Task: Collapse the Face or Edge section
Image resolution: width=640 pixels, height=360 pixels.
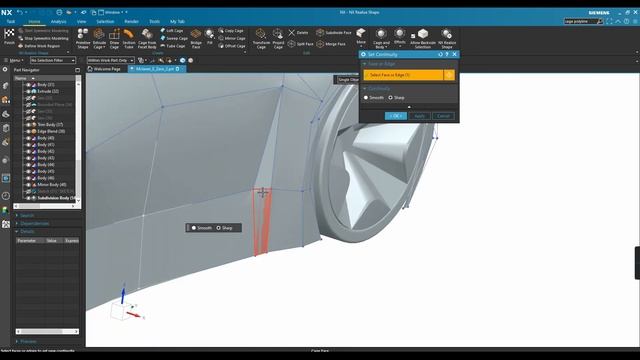Action: [x=364, y=64]
